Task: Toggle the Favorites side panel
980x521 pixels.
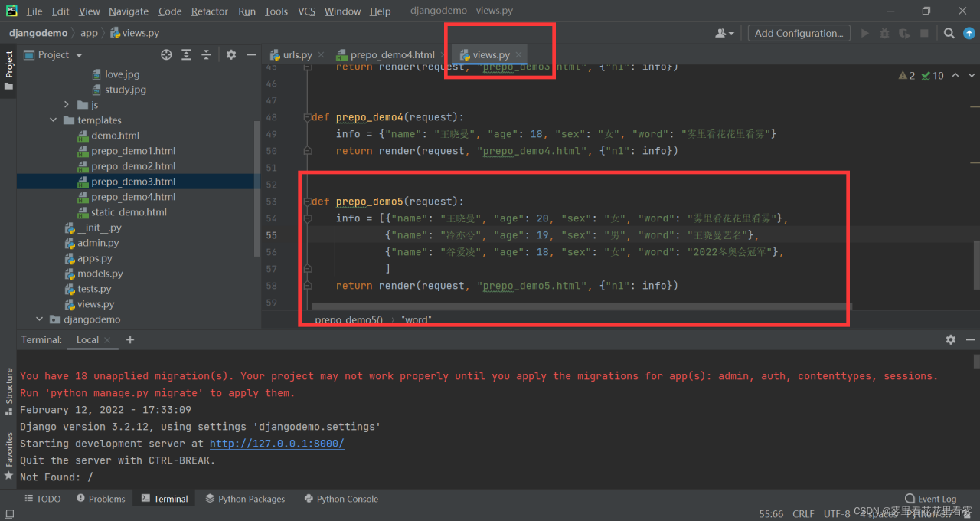Action: [9, 455]
